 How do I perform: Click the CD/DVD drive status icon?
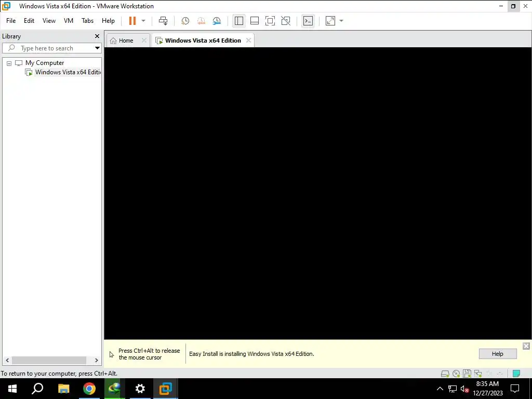point(456,374)
